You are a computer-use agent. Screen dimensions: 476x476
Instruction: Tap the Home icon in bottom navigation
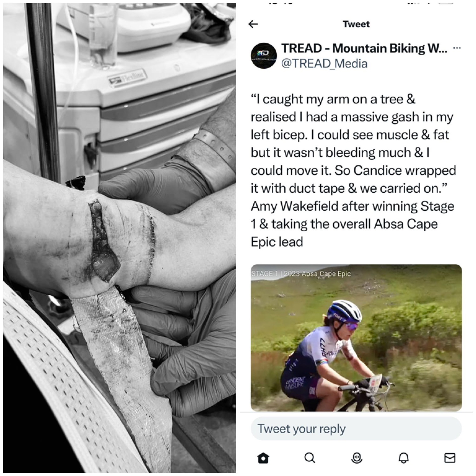tap(263, 458)
